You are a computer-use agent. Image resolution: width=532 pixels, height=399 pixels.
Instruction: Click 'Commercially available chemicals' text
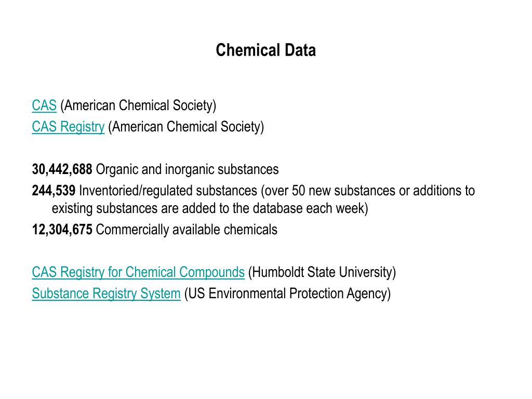(x=187, y=230)
